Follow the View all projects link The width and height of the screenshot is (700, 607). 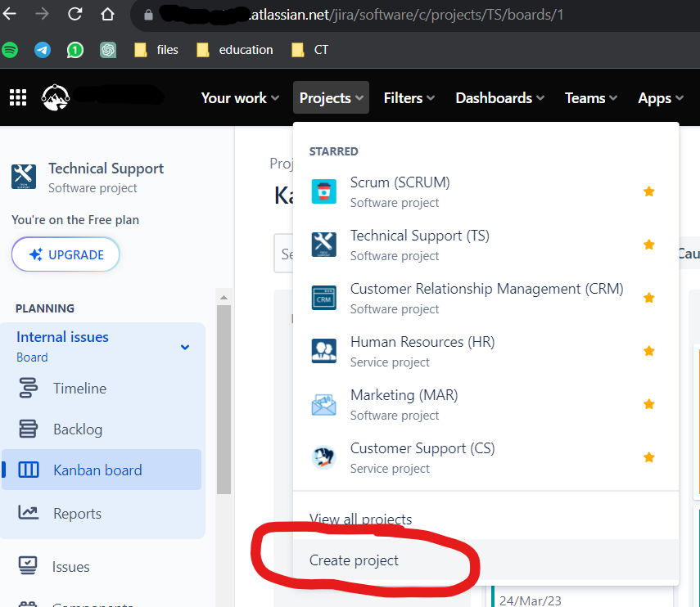click(x=360, y=519)
